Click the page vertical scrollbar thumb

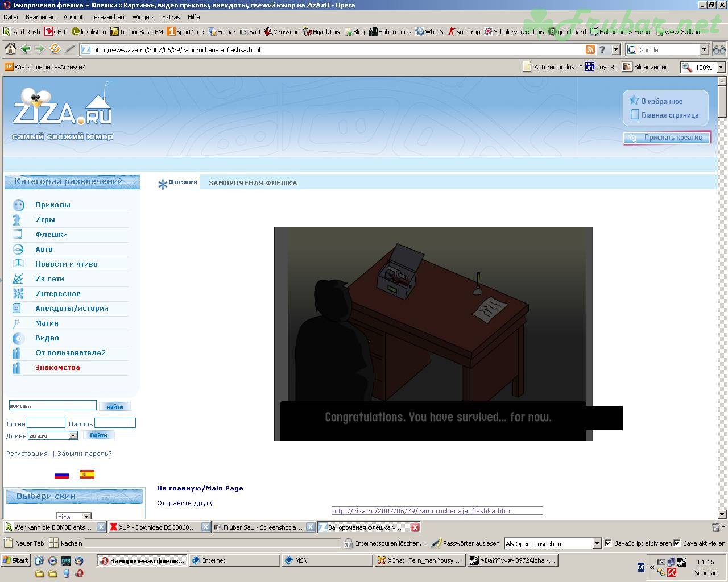(x=722, y=102)
